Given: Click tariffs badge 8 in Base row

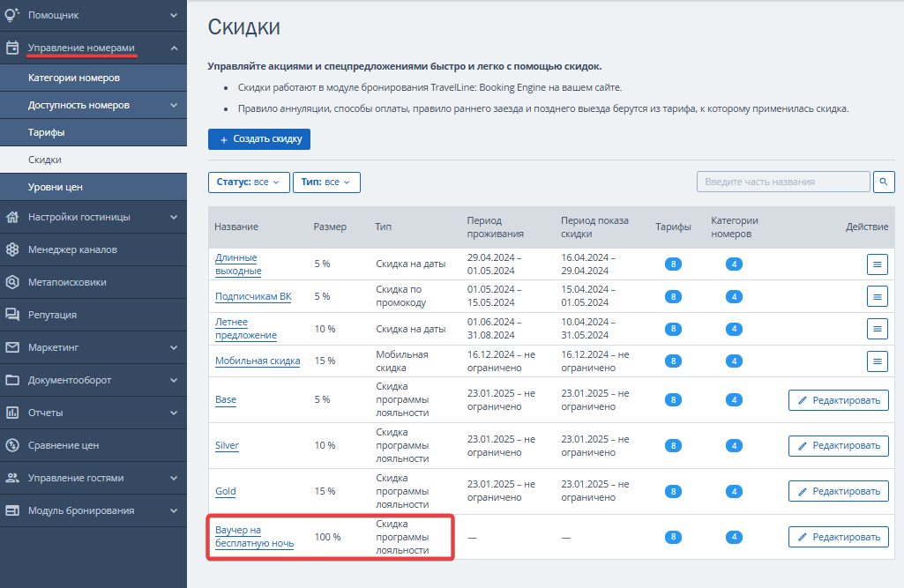Looking at the screenshot, I should pos(673,399).
